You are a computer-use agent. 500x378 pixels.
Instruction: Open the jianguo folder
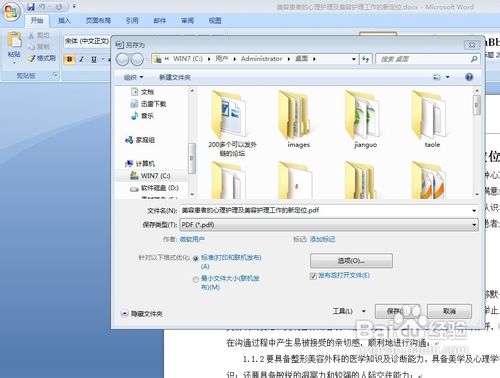click(x=365, y=119)
